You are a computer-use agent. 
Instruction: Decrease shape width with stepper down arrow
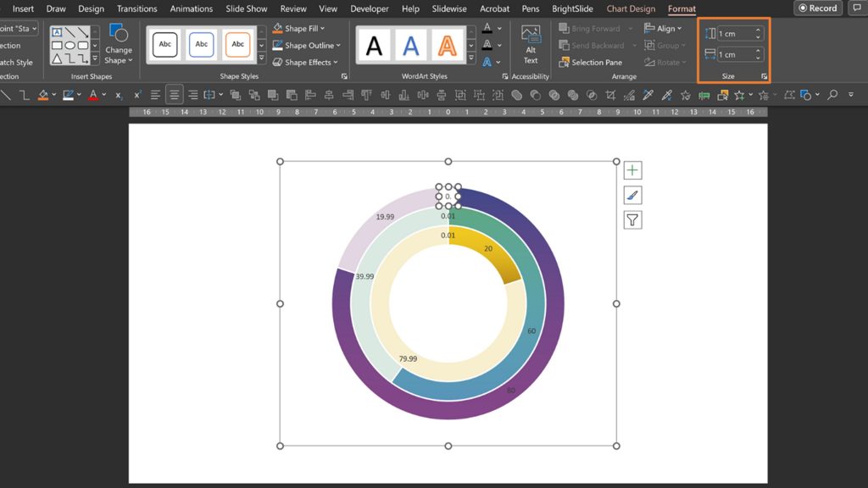pos(759,58)
